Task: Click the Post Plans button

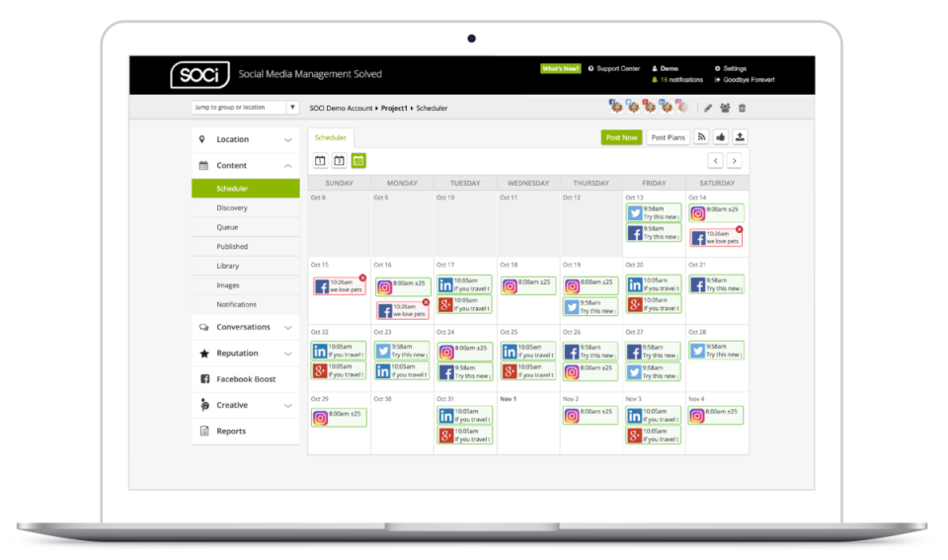Action: (x=668, y=138)
